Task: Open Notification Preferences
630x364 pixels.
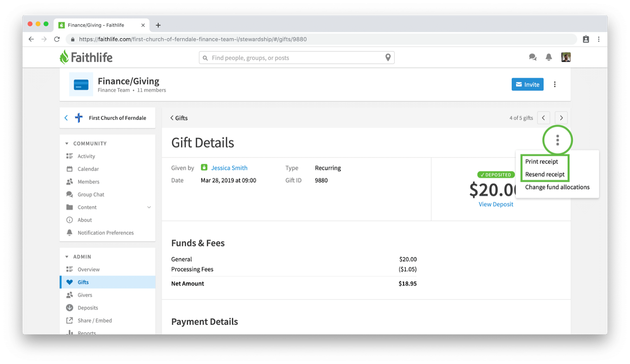Action: point(106,233)
